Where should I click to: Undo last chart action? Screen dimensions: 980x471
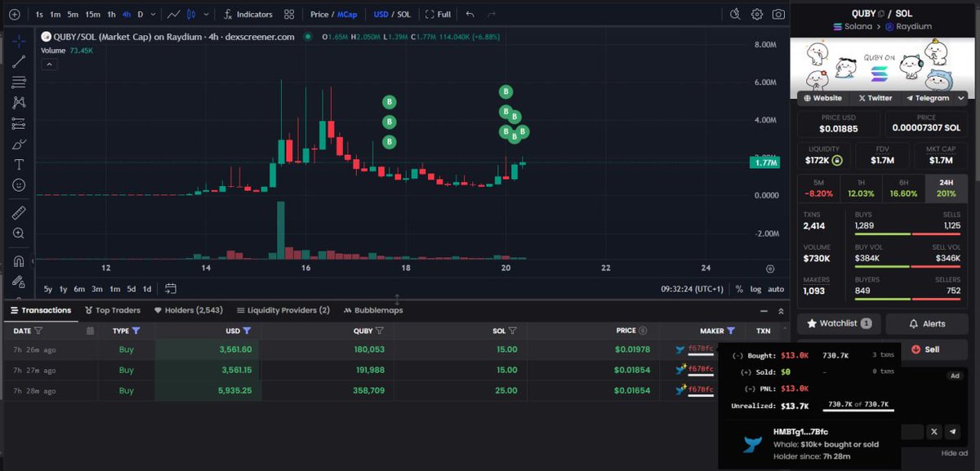470,15
